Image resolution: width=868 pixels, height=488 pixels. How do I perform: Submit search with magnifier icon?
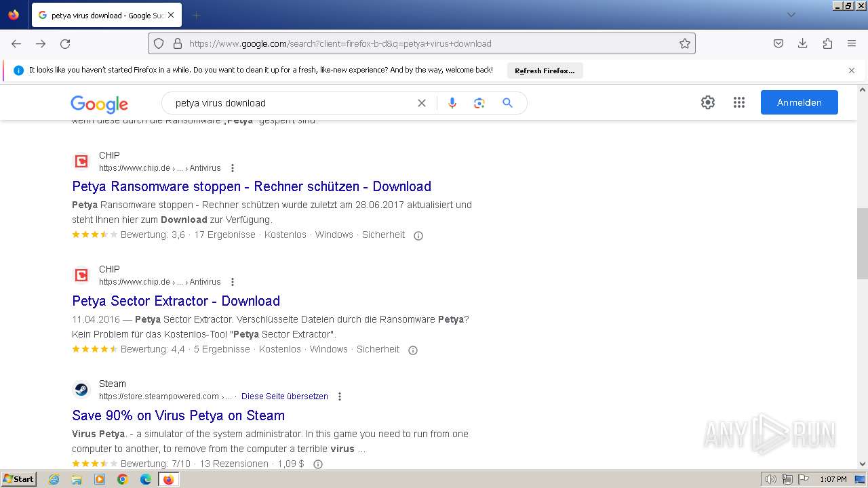(507, 103)
